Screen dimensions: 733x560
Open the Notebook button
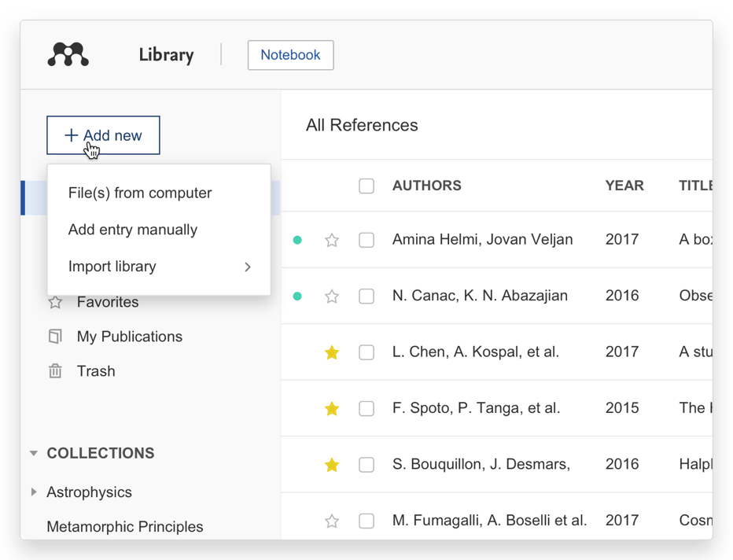[x=290, y=55]
